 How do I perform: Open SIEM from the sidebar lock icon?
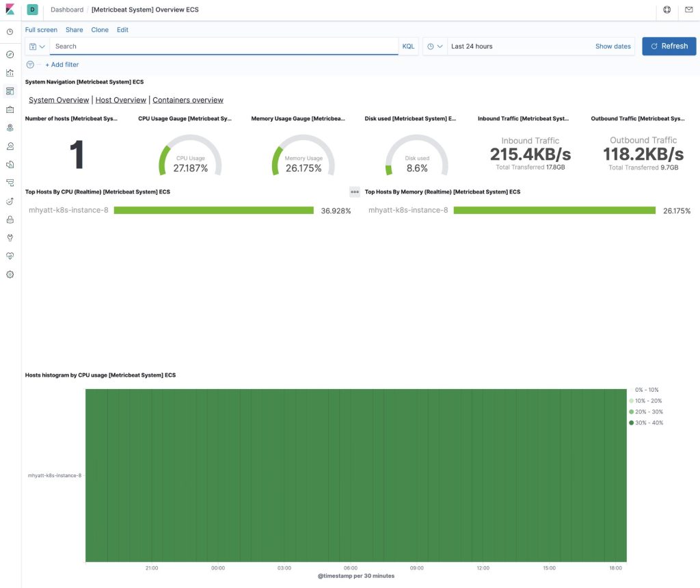[10, 219]
